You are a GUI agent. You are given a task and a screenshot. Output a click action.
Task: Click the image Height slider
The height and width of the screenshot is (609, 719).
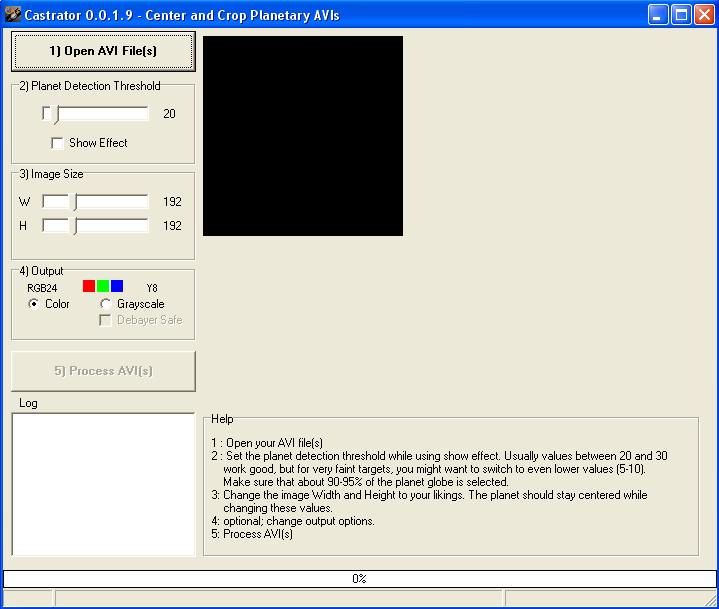click(95, 226)
